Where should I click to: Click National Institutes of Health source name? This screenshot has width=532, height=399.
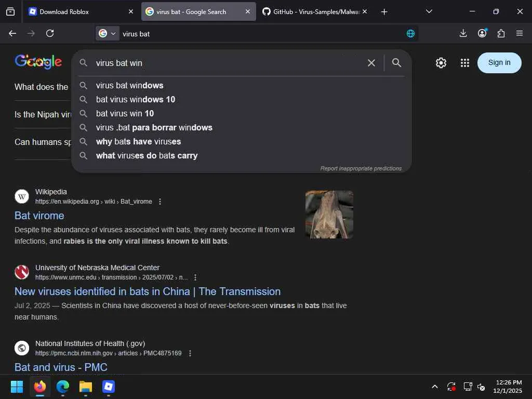coord(90,344)
